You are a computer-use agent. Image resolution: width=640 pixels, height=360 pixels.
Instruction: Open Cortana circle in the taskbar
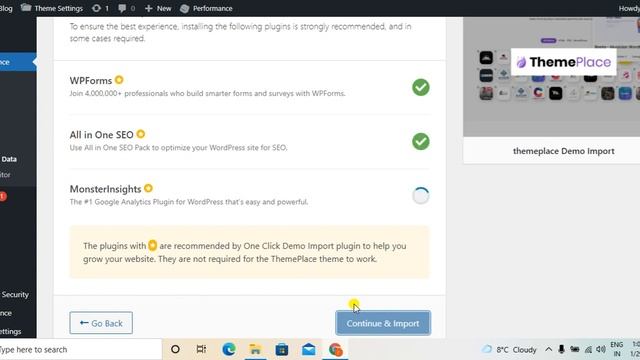click(x=175, y=349)
